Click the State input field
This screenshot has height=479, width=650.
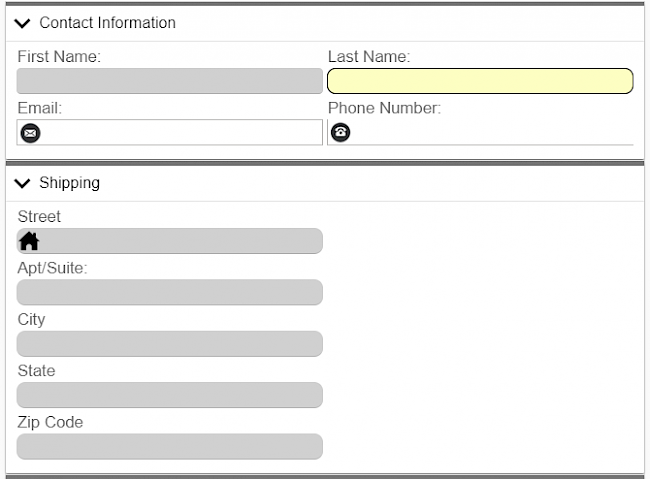[170, 395]
